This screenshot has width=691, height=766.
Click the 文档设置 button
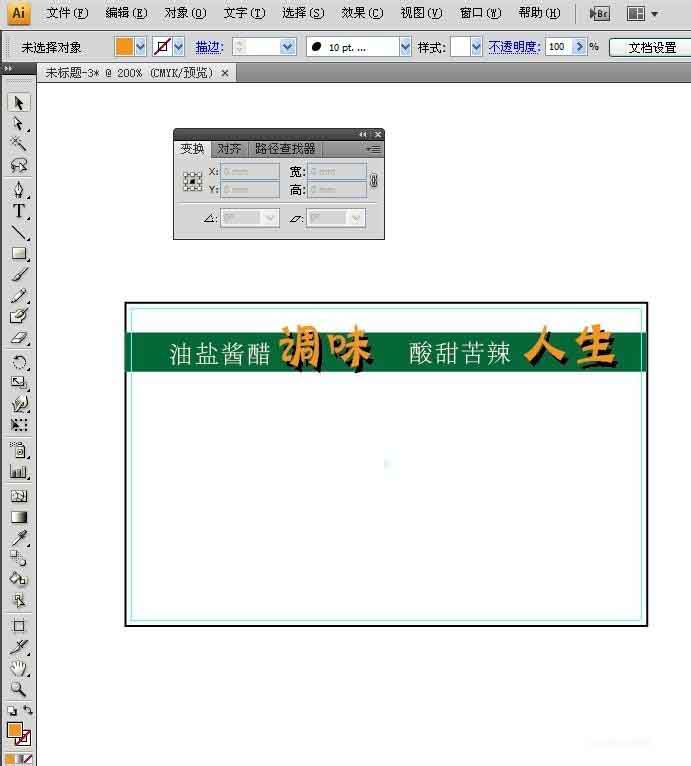652,47
